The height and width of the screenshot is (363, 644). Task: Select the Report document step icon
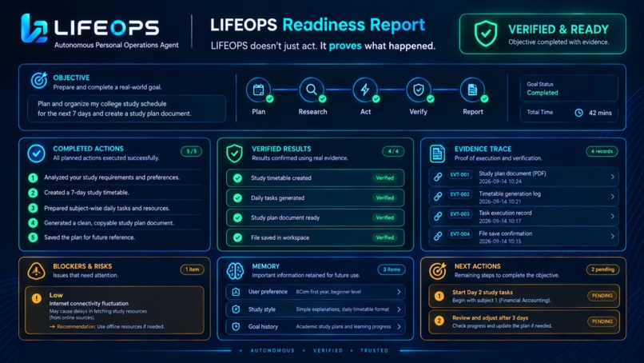pos(472,90)
